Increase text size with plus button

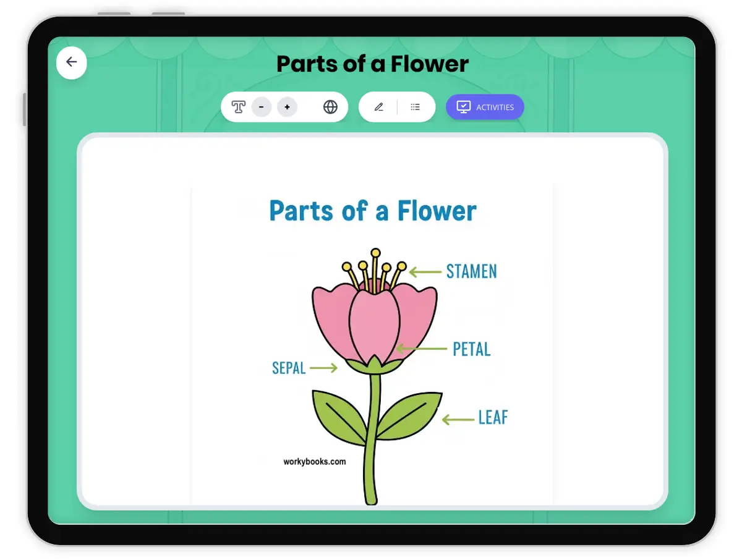287,107
